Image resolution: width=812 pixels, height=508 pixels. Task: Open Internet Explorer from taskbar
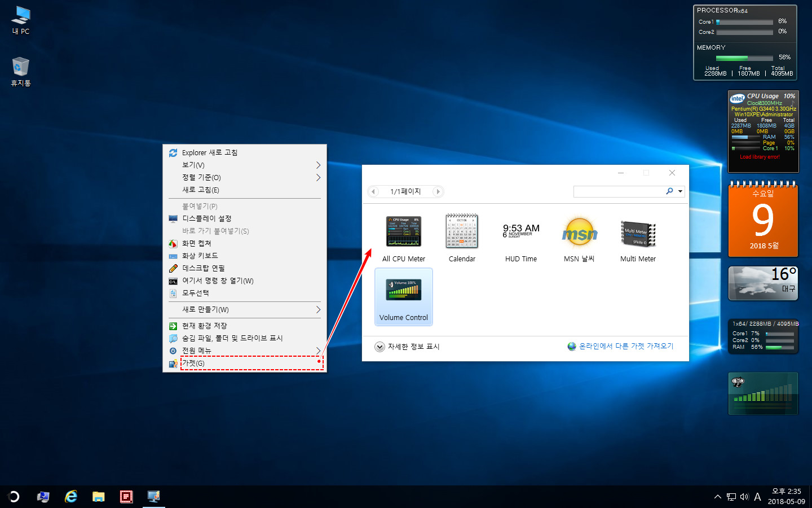70,497
